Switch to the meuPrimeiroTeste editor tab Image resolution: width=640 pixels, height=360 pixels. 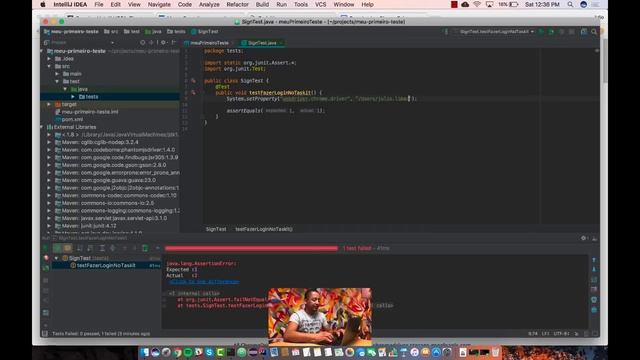[x=209, y=43]
